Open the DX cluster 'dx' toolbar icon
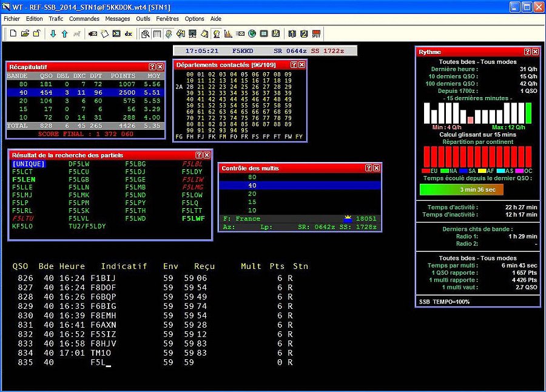 128,33
